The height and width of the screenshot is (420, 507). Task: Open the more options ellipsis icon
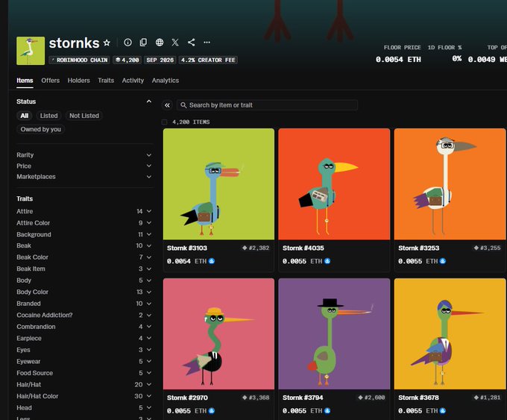point(207,43)
